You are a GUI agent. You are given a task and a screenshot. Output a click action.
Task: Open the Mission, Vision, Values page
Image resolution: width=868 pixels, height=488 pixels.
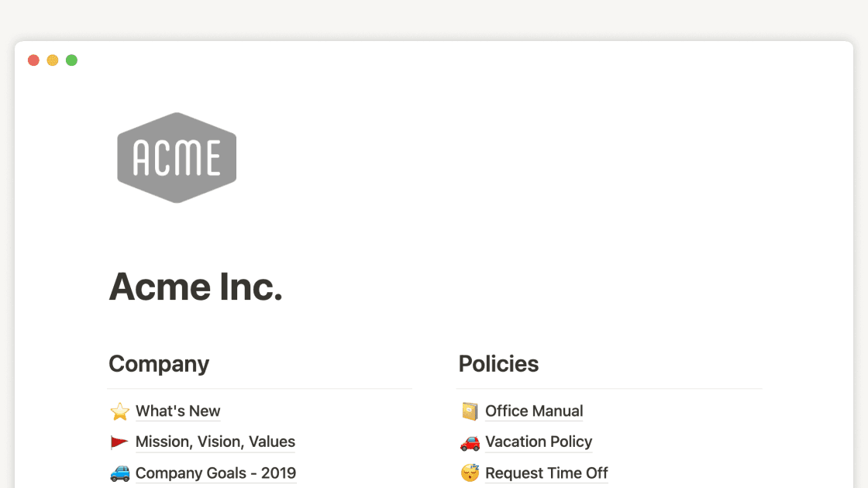[x=215, y=442]
